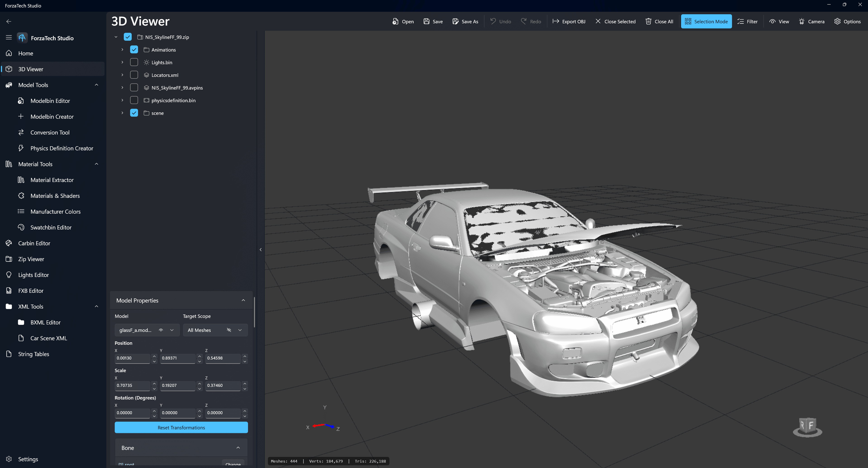Open the Model dropdown glassF_a.mod...
Screen dimensions: 868x468
(x=147, y=330)
